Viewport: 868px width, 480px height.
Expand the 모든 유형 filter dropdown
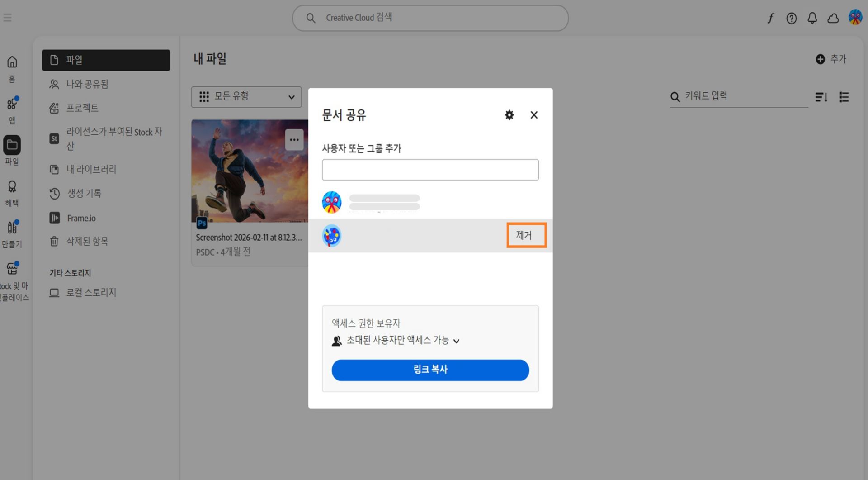[x=246, y=97]
